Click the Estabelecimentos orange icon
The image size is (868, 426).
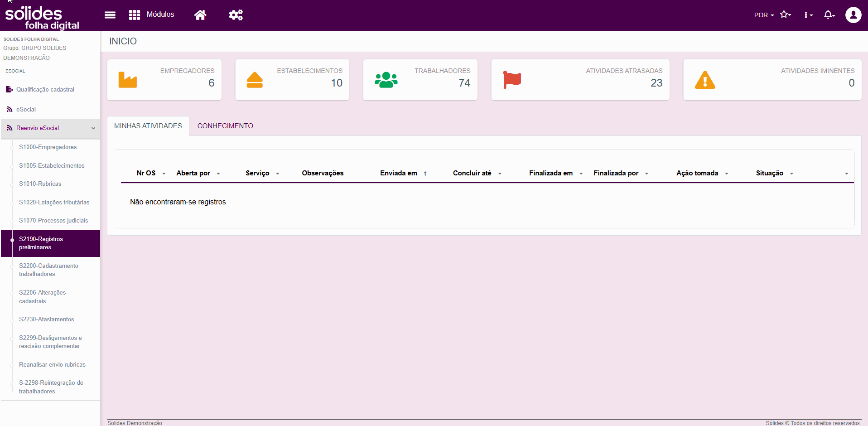[x=255, y=80]
